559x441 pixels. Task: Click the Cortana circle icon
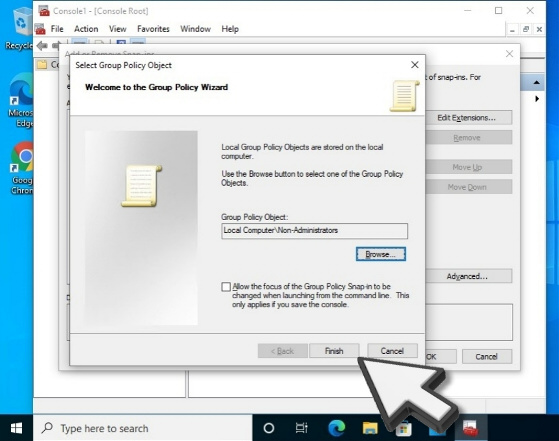[x=268, y=428]
